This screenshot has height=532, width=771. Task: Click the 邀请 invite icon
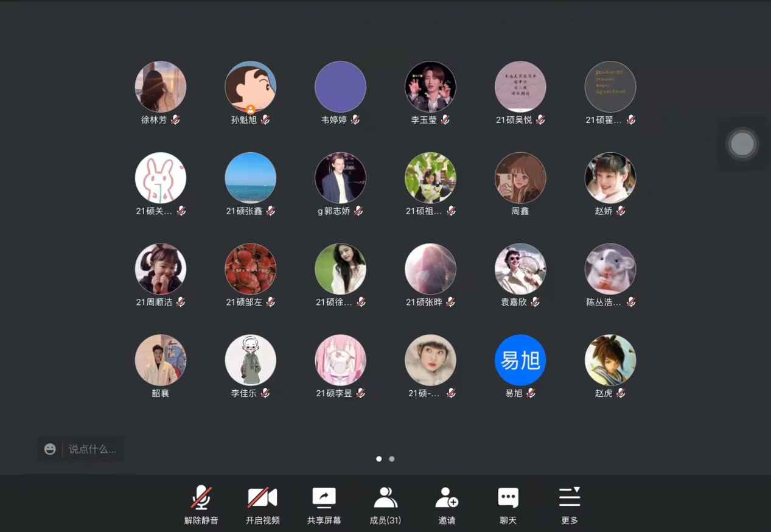[447, 505]
